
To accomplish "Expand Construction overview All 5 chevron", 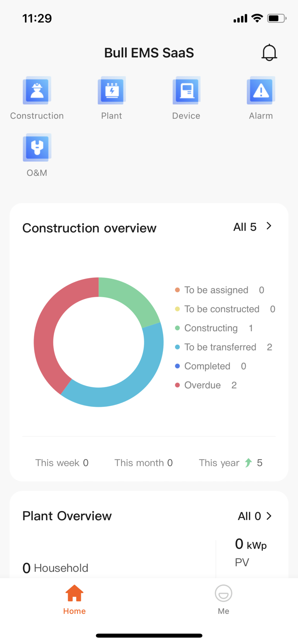I will click(x=269, y=226).
